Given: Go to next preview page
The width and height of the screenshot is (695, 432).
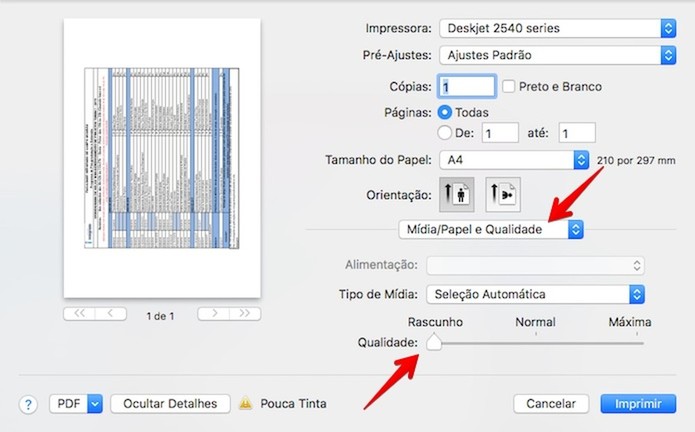Looking at the screenshot, I should point(213,314).
